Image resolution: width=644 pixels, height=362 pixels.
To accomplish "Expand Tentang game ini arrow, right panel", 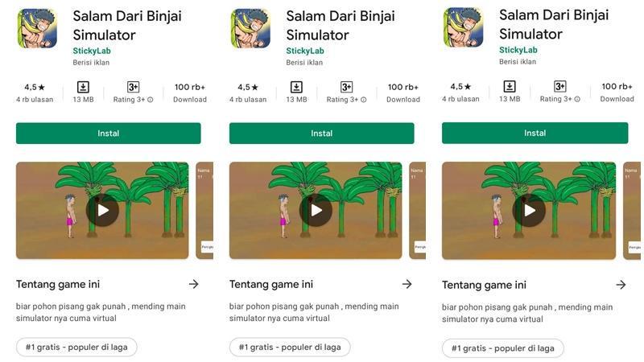I will pos(621,285).
